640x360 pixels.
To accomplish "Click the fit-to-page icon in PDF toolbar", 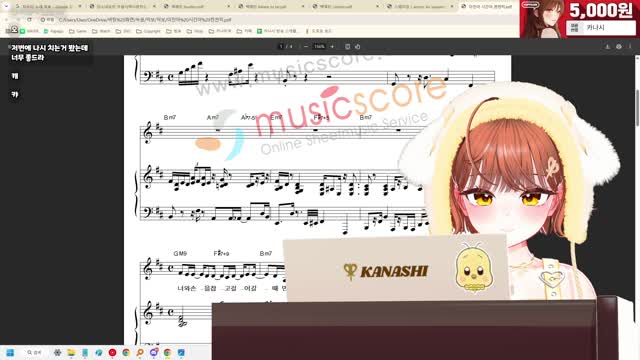I will pyautogui.click(x=347, y=47).
